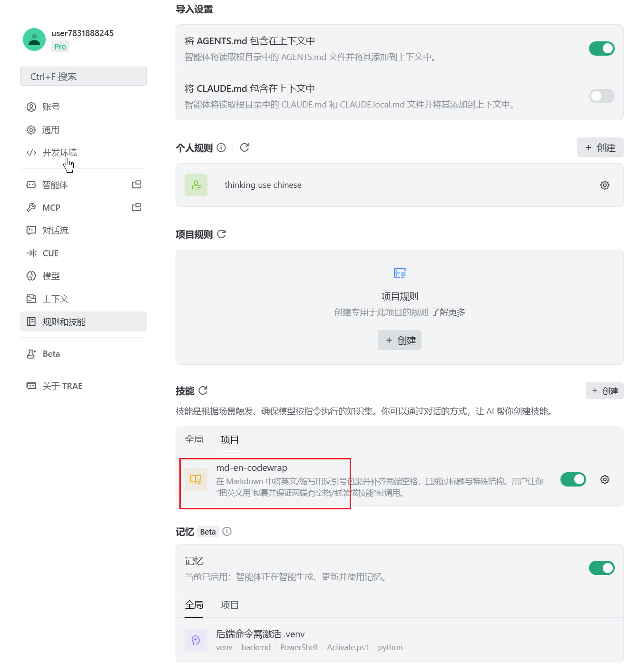Click info icon beside personal rules heading
This screenshot has height=672, width=638.
221,147
